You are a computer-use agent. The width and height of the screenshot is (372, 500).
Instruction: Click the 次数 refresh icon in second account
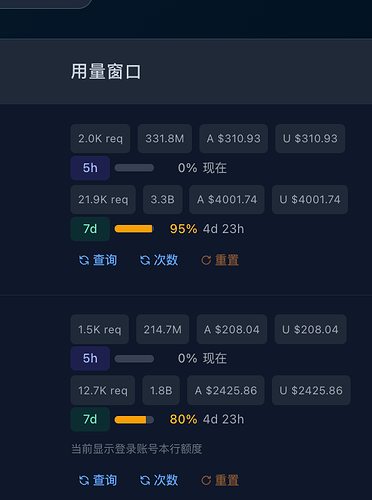(x=145, y=480)
